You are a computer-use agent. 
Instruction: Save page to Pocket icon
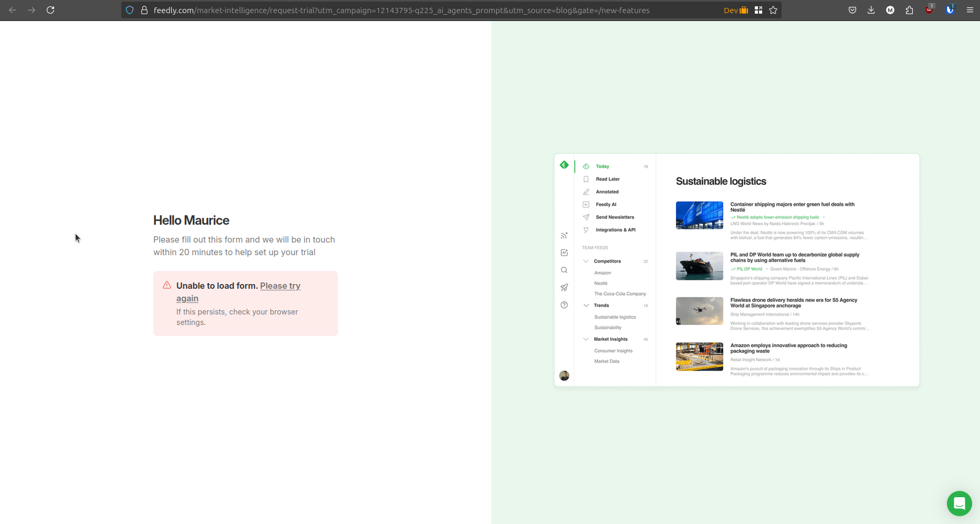pos(852,10)
